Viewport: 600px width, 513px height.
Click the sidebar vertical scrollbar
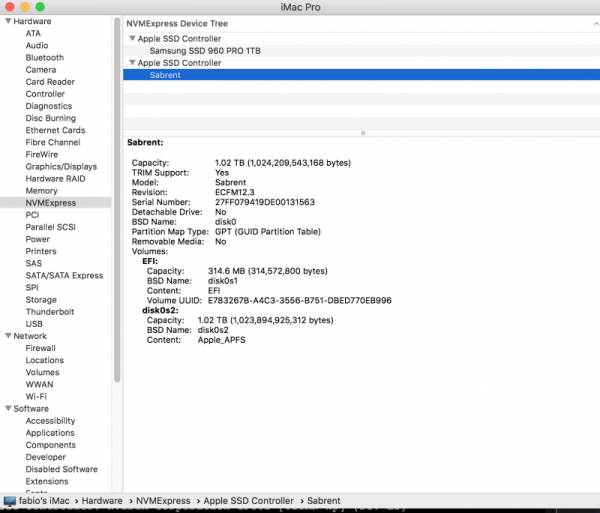tap(117, 199)
